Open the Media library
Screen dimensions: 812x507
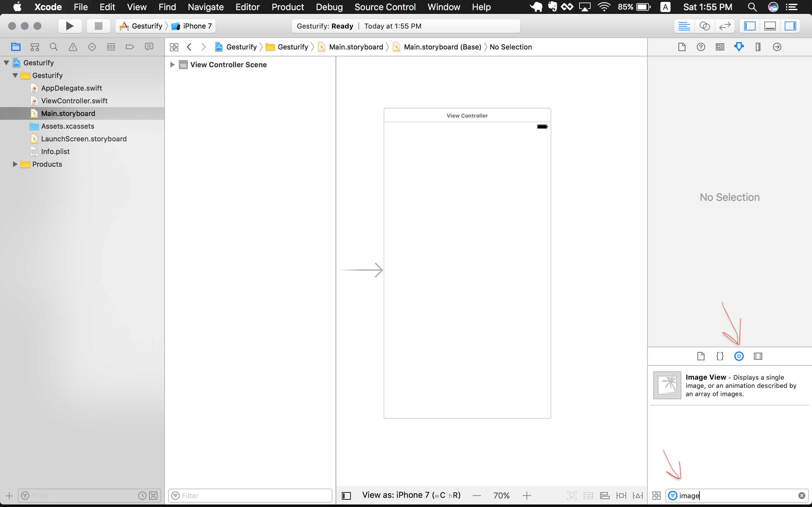pyautogui.click(x=758, y=356)
